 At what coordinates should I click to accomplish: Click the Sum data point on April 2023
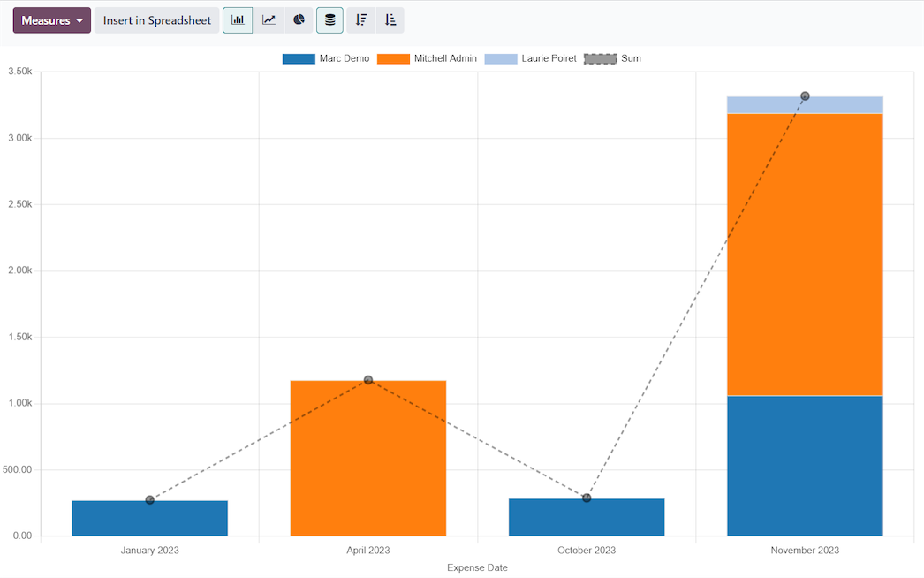(x=368, y=380)
